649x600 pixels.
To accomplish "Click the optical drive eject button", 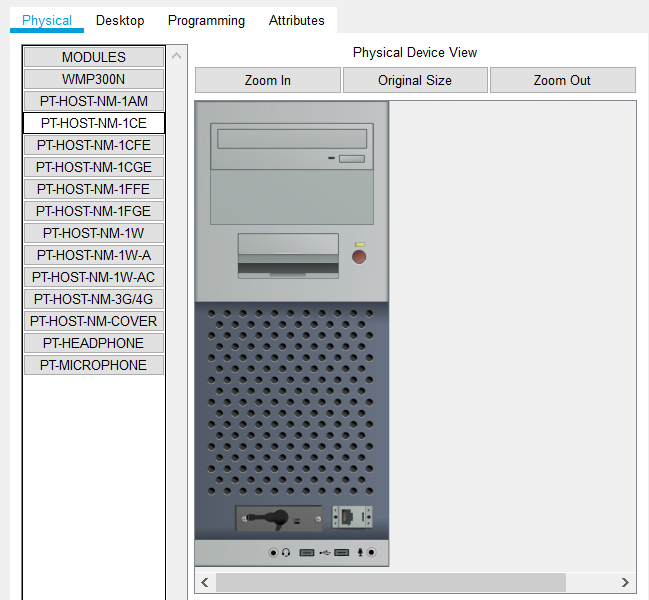I will [352, 159].
